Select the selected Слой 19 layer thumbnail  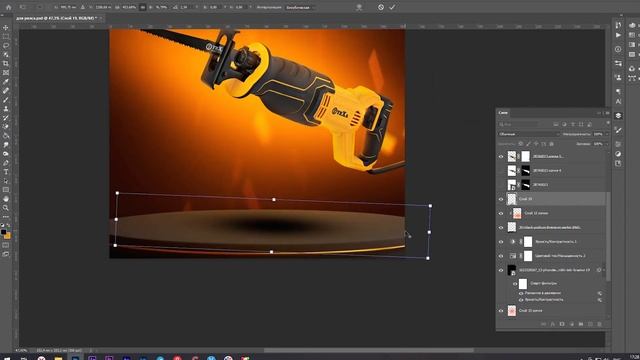pyautogui.click(x=511, y=199)
